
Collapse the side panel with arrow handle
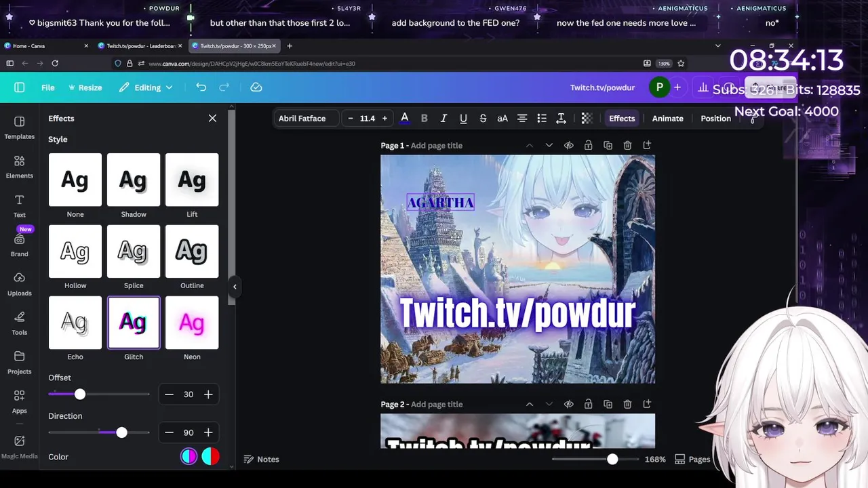pyautogui.click(x=235, y=287)
